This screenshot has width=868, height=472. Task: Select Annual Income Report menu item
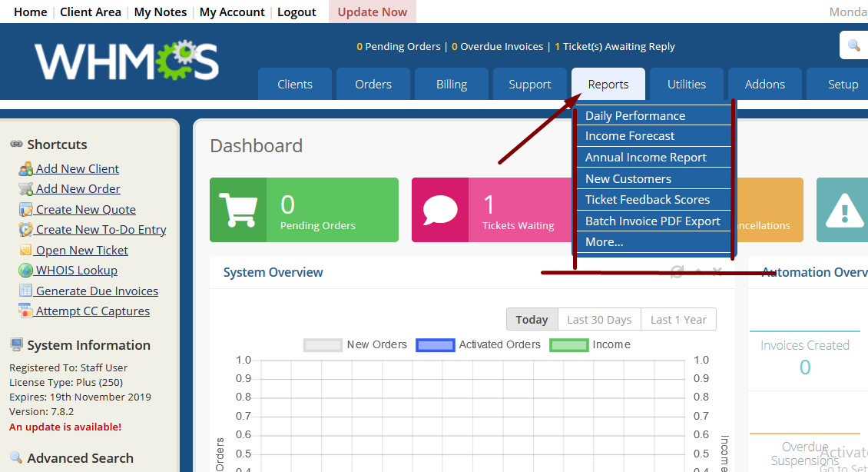click(x=654, y=158)
